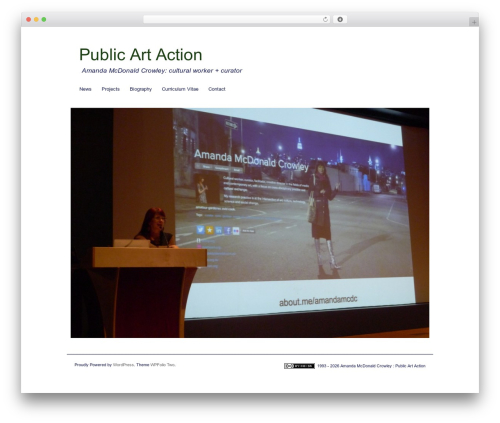Viewport: 500px width, 423px height.
Task: Click the WordPress link in footer
Action: point(123,365)
